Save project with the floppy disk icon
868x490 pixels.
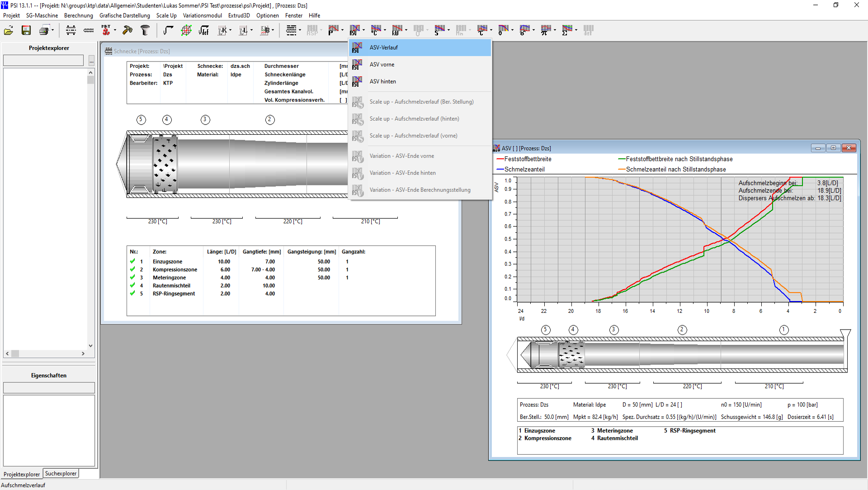coord(26,30)
